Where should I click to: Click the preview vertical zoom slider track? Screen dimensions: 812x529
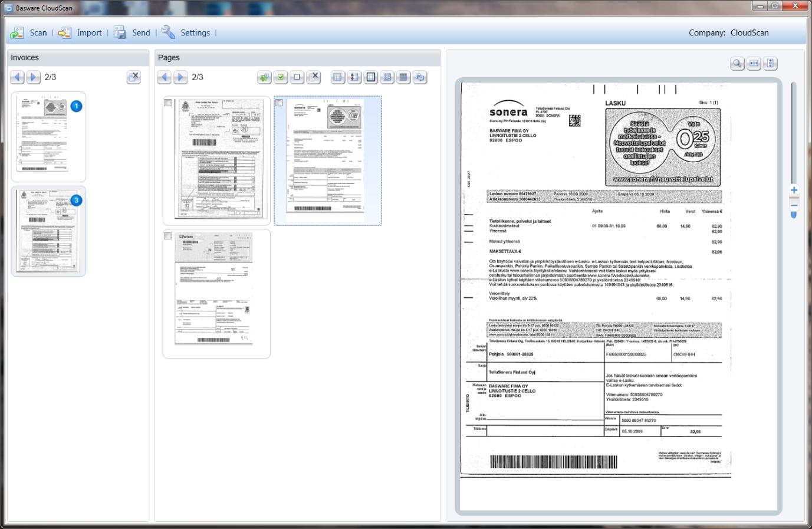[x=794, y=133]
